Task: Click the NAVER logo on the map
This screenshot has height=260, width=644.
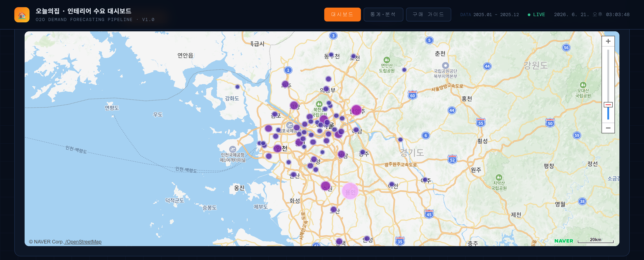Action: pos(563,241)
